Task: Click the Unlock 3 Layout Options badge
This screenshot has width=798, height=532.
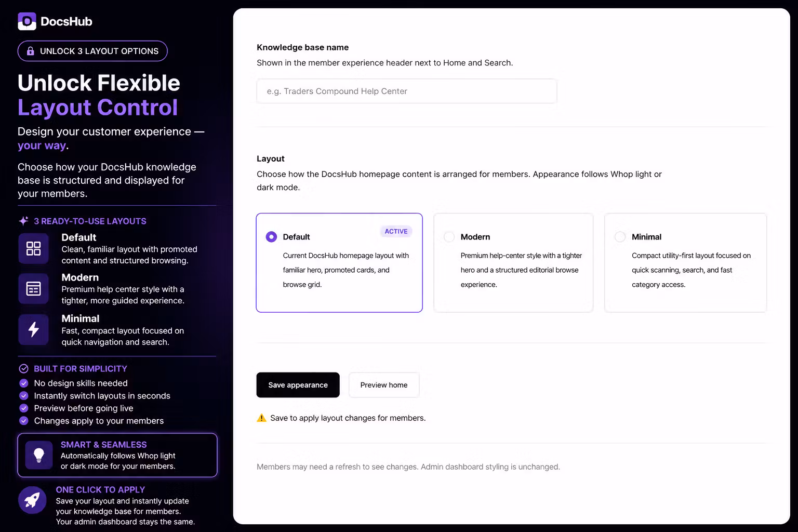Action: 92,51
